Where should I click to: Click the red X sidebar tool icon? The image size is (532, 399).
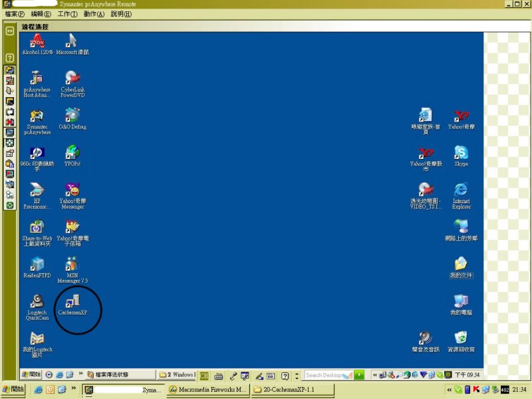(x=10, y=122)
